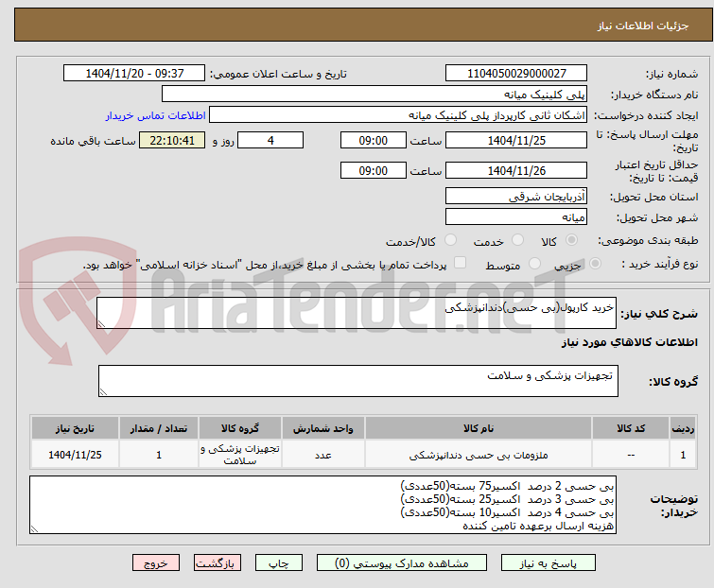
Task: Click the چاپ print button
Action: 278,563
